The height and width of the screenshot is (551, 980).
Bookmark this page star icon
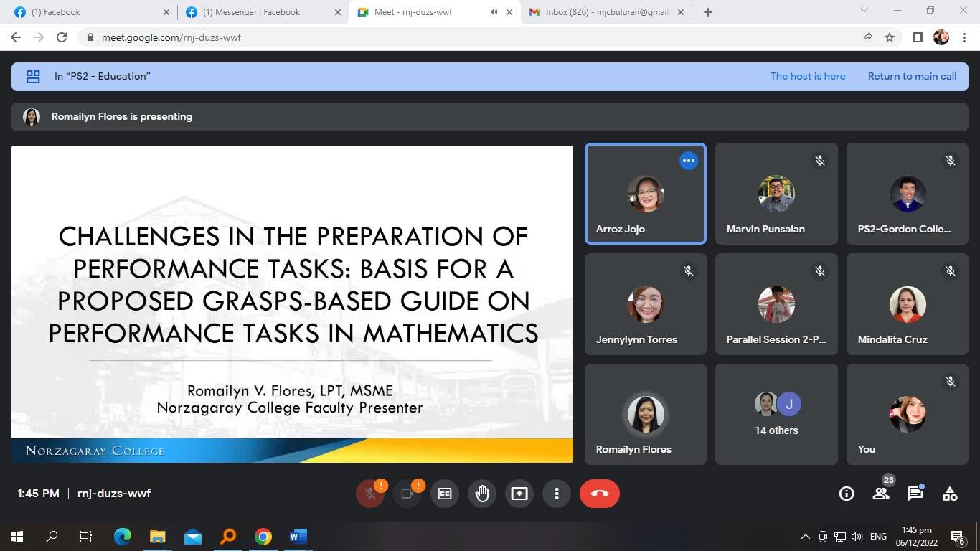[x=890, y=37]
